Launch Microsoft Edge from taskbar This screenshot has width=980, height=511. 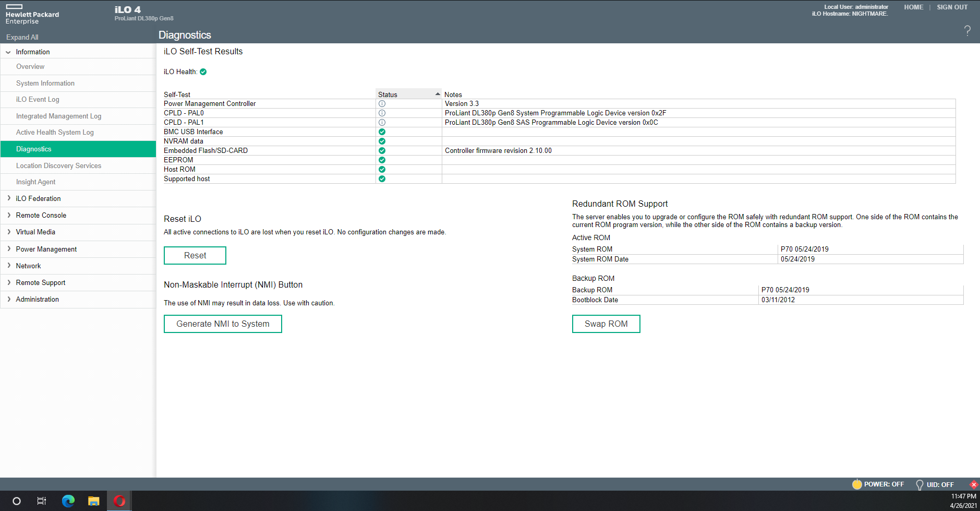tap(68, 501)
